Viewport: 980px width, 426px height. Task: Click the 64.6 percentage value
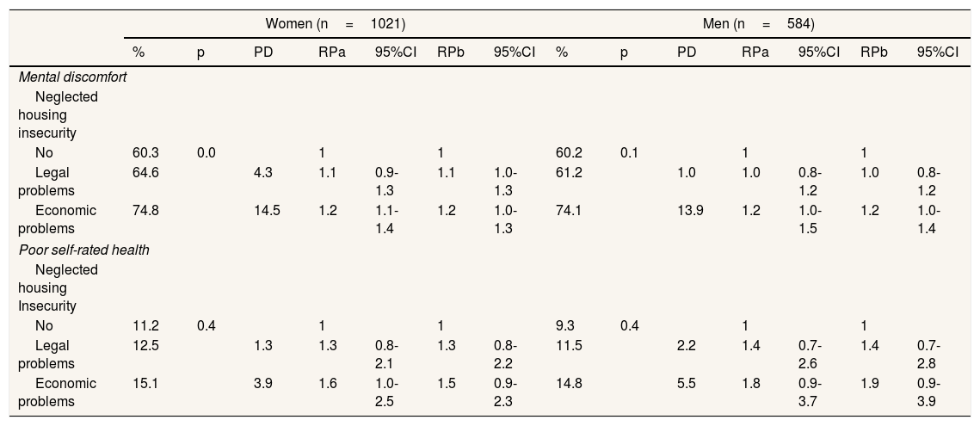[x=145, y=172]
